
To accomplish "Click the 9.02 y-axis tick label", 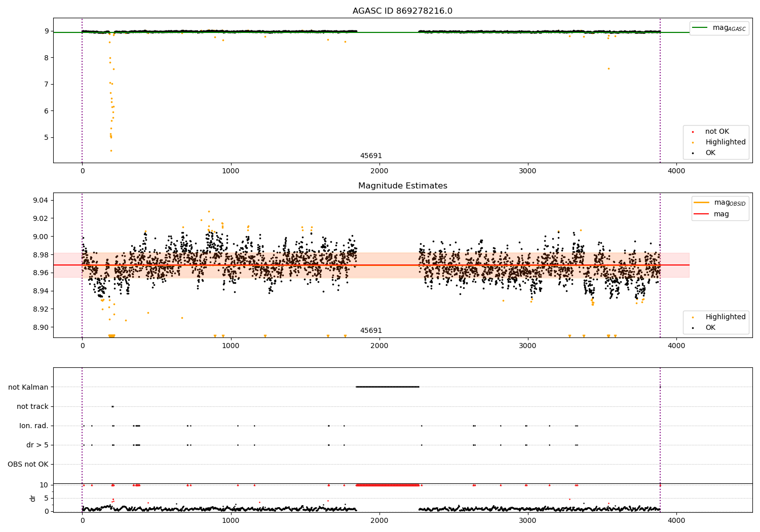I will [x=41, y=218].
